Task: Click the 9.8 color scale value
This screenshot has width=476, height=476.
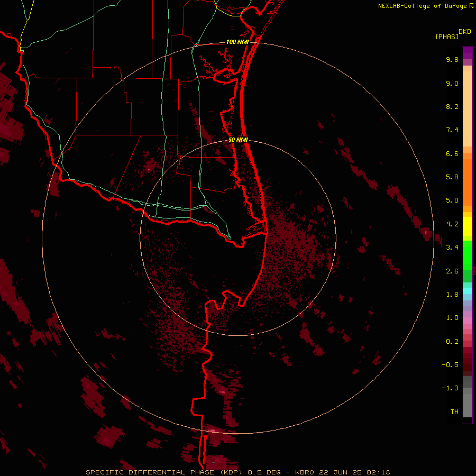Action: (452, 59)
